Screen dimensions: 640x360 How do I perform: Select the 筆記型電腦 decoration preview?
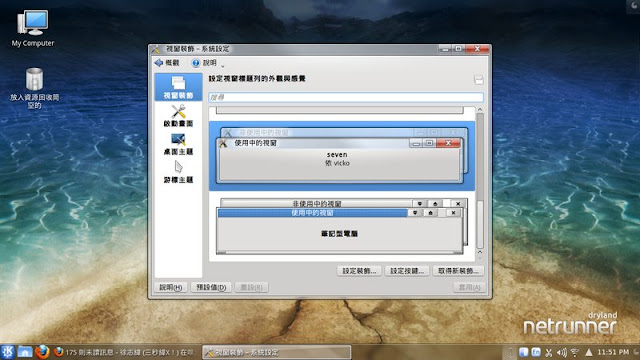(x=342, y=226)
